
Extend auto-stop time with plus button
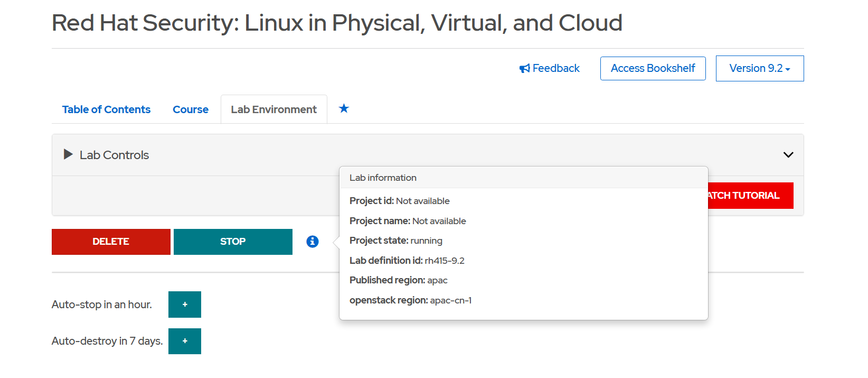185,305
